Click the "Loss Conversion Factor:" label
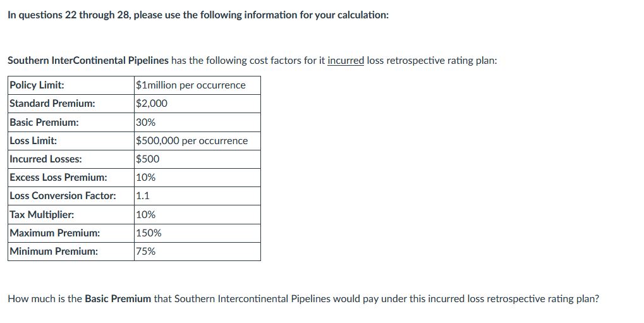 click(x=63, y=195)
